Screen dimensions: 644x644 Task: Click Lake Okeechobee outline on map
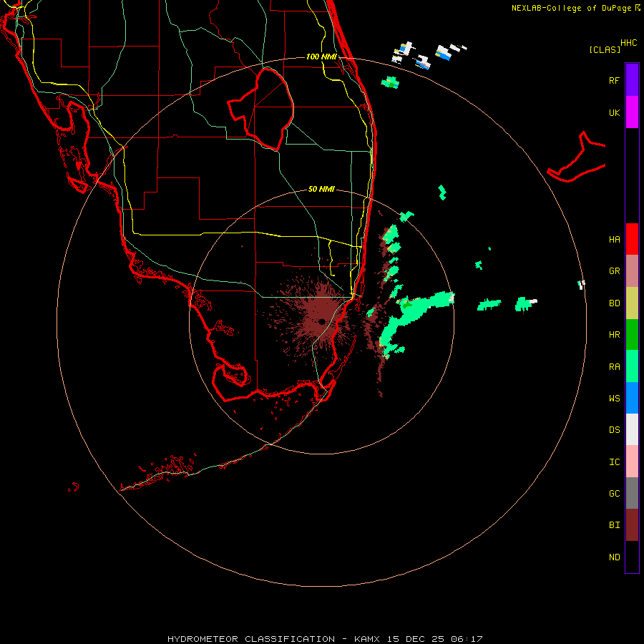(x=261, y=109)
